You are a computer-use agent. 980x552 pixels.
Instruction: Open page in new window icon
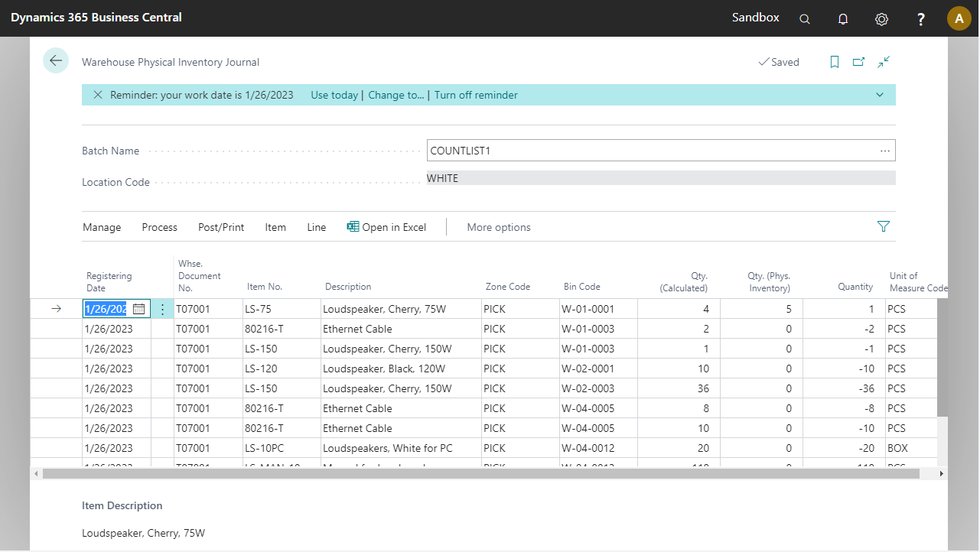(859, 62)
